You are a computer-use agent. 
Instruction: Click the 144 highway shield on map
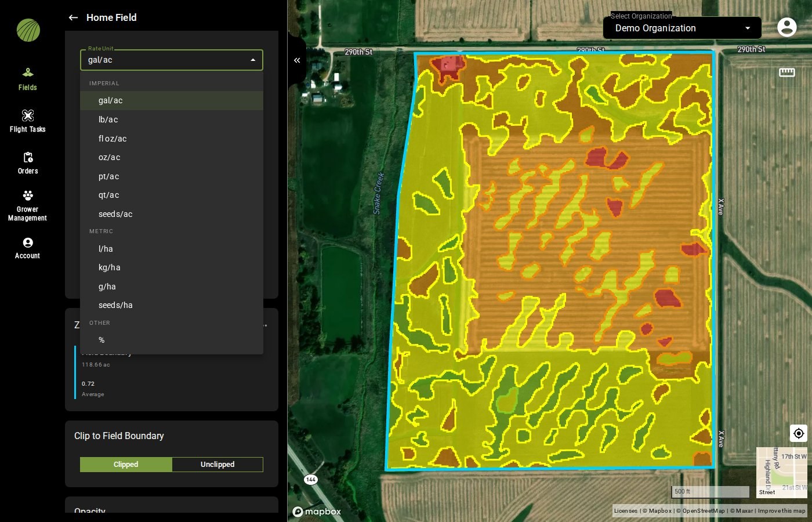click(x=311, y=480)
